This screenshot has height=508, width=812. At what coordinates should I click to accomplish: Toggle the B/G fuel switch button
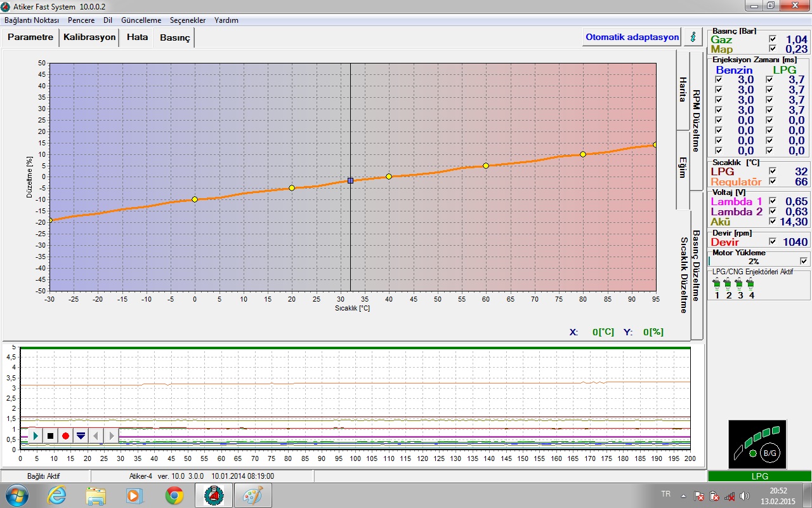click(x=770, y=453)
